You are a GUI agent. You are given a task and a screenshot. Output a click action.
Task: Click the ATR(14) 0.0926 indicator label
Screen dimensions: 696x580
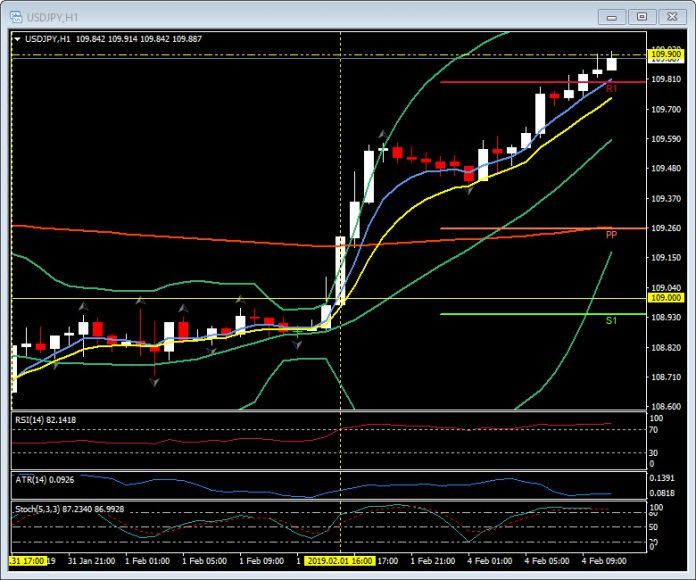coord(45,480)
